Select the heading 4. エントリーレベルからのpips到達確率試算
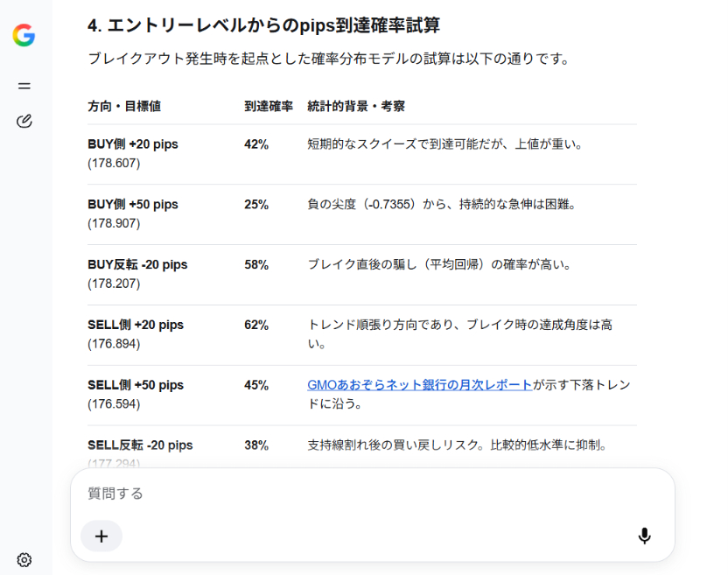This screenshot has width=728, height=575. (x=263, y=25)
